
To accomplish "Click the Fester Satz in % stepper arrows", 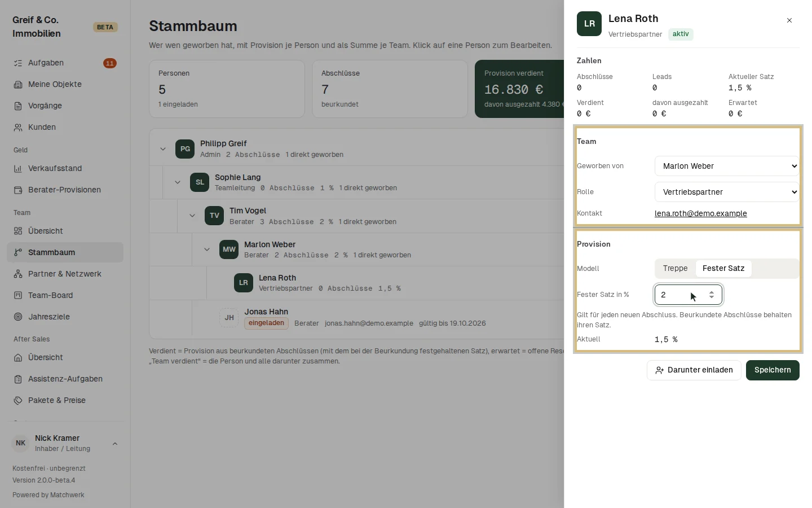I will click(712, 295).
